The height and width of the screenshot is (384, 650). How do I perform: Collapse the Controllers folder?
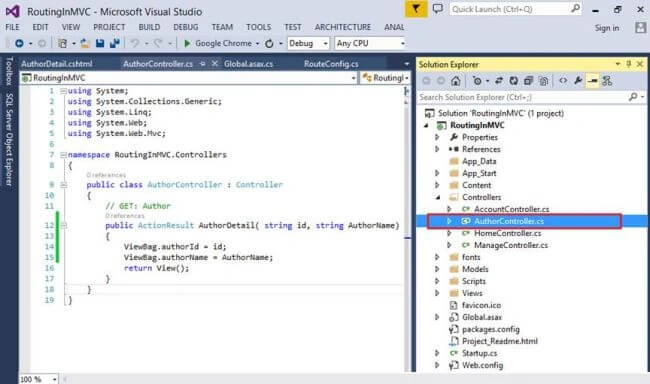[x=438, y=197]
